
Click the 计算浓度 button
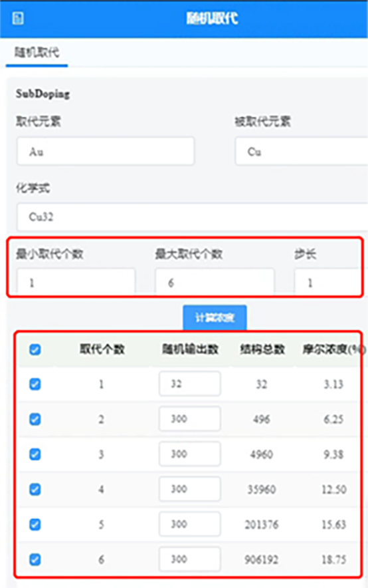tap(215, 318)
